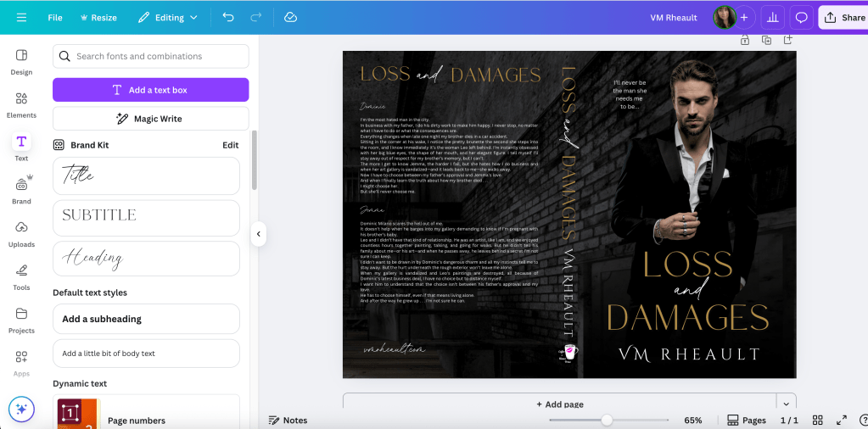The image size is (868, 429).
Task: Open the analytics bar chart icon
Action: (x=772, y=17)
